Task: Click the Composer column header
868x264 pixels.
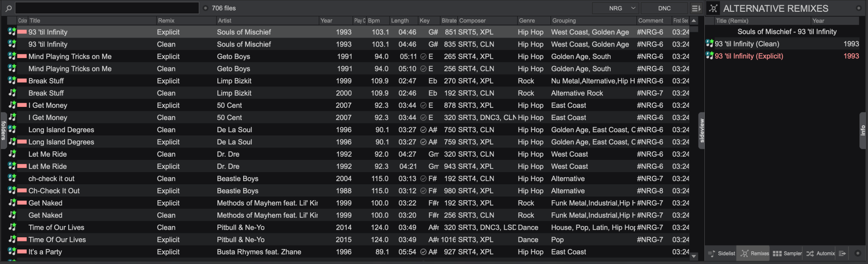Action: (487, 20)
